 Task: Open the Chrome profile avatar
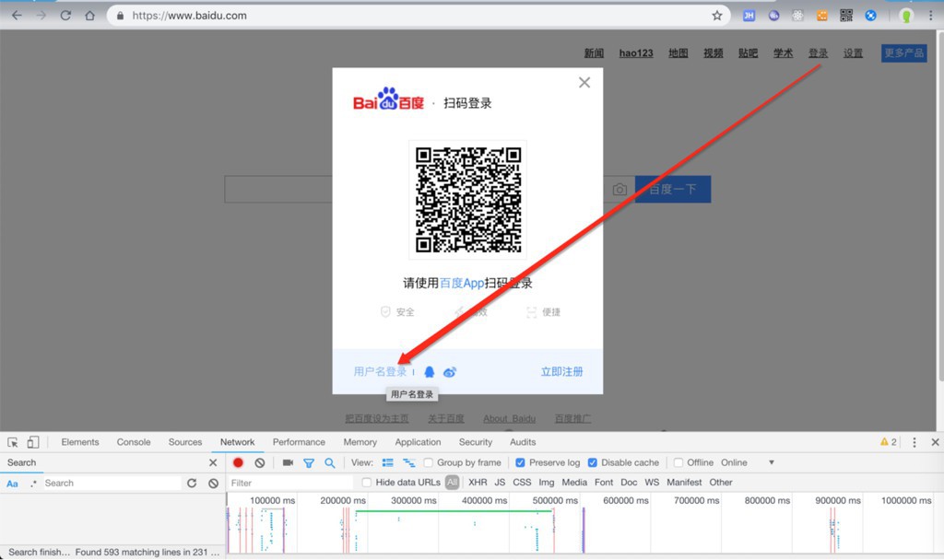tap(906, 16)
